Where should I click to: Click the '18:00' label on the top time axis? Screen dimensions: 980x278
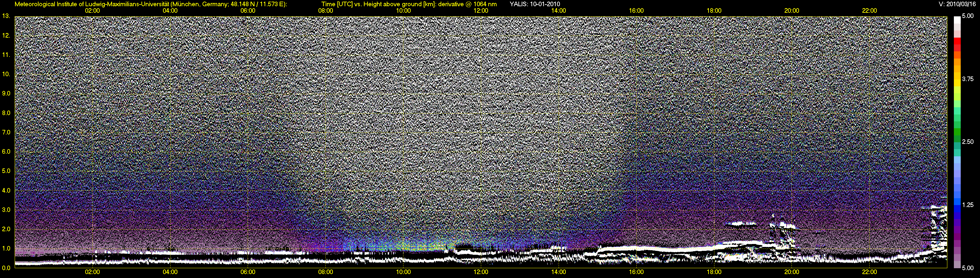(x=714, y=11)
